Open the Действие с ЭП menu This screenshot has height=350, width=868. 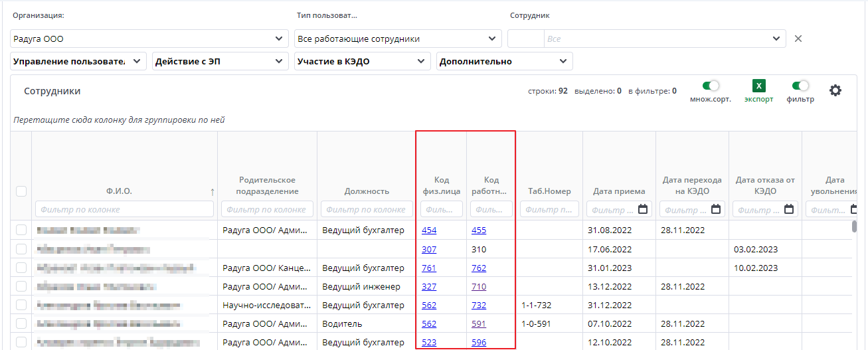(220, 61)
